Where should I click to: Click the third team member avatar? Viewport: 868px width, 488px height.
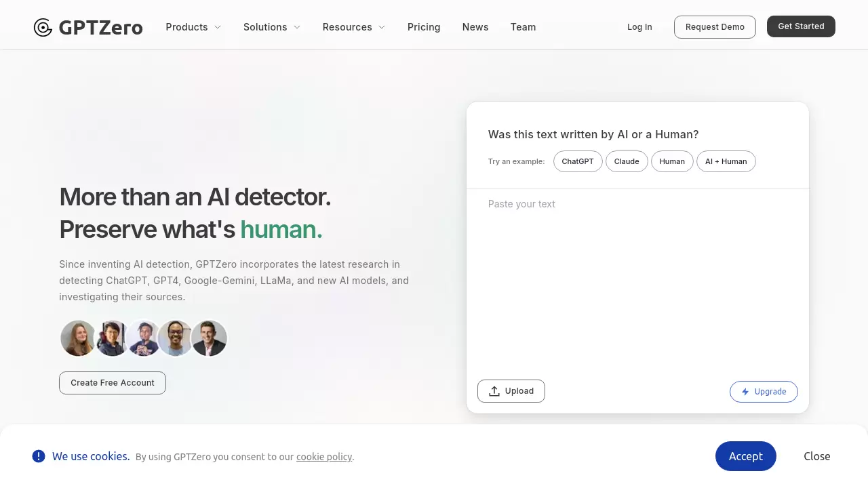coord(144,338)
